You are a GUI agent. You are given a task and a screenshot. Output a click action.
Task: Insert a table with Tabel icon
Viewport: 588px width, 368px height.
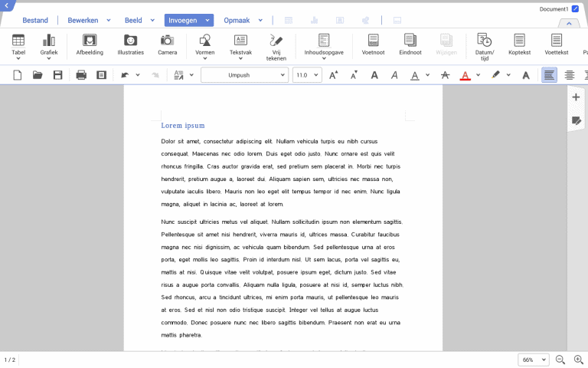(x=18, y=45)
